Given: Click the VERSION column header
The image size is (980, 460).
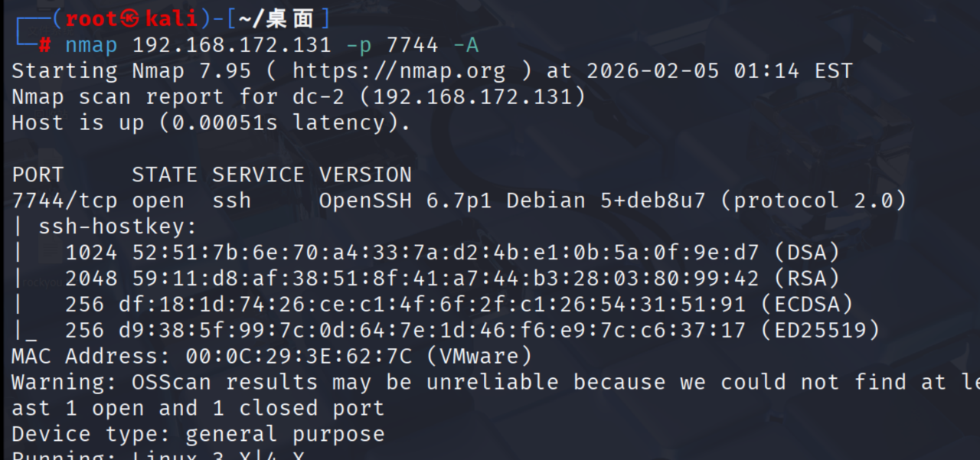Looking at the screenshot, I should [365, 175].
